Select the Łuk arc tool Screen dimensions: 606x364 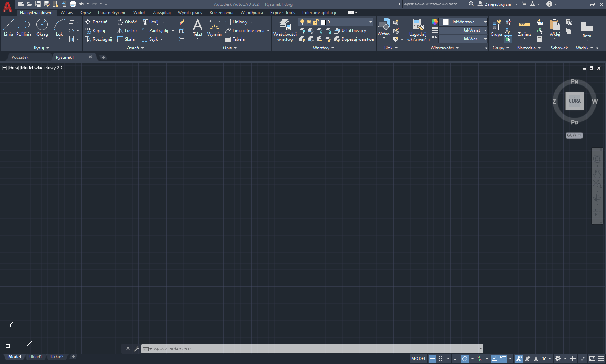[x=59, y=28]
